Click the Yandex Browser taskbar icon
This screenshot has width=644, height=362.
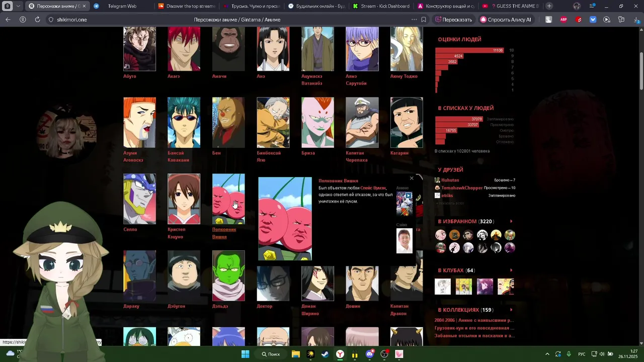340,354
